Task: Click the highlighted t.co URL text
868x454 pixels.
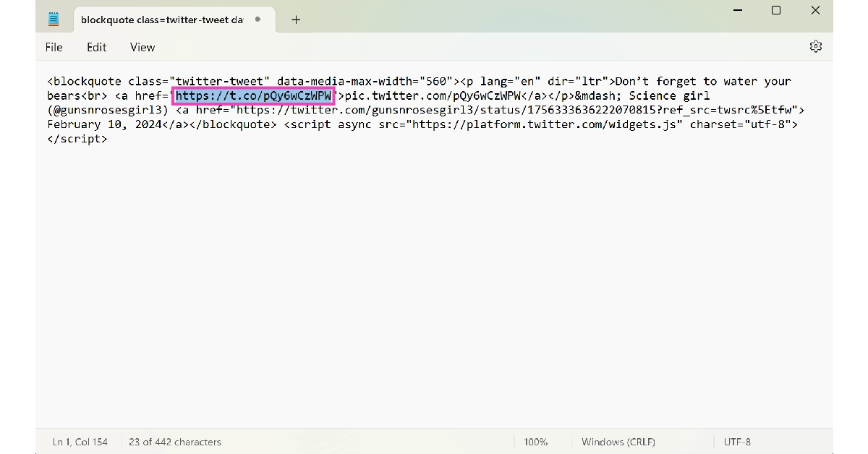Action: point(253,95)
